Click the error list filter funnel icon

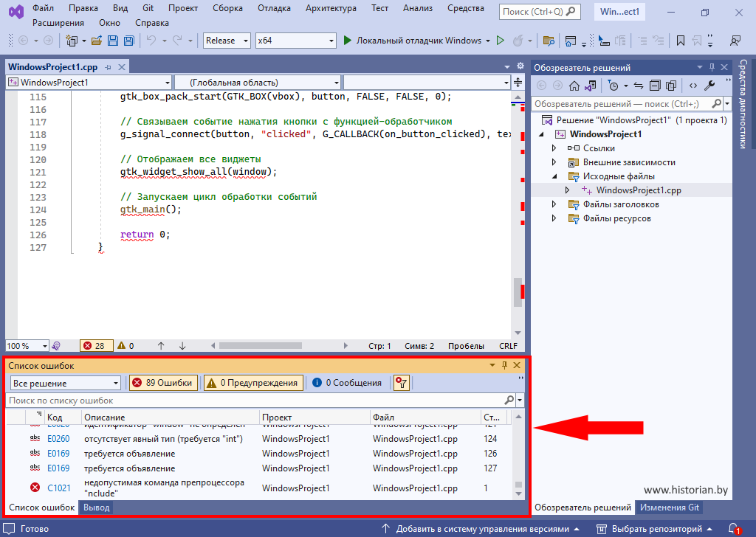coord(401,383)
